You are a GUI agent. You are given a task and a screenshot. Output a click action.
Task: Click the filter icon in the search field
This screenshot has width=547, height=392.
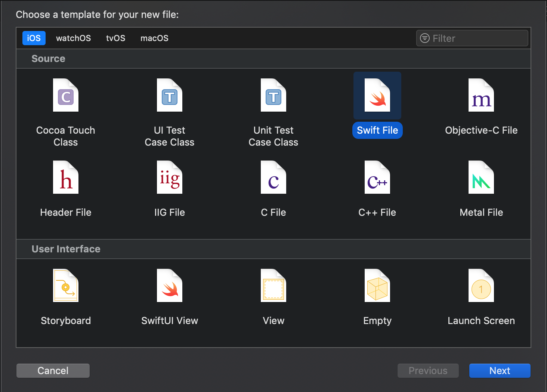(425, 38)
